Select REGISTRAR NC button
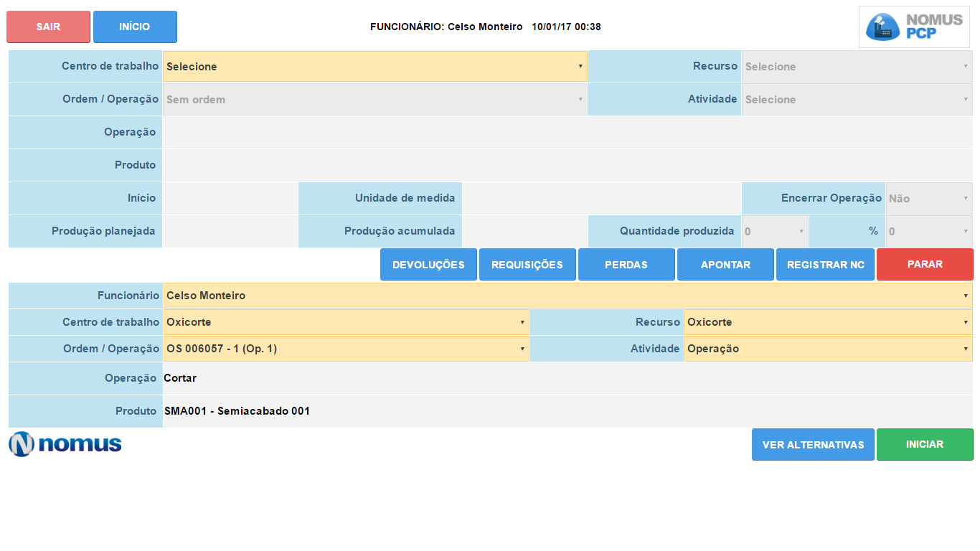The image size is (980, 551). [825, 265]
